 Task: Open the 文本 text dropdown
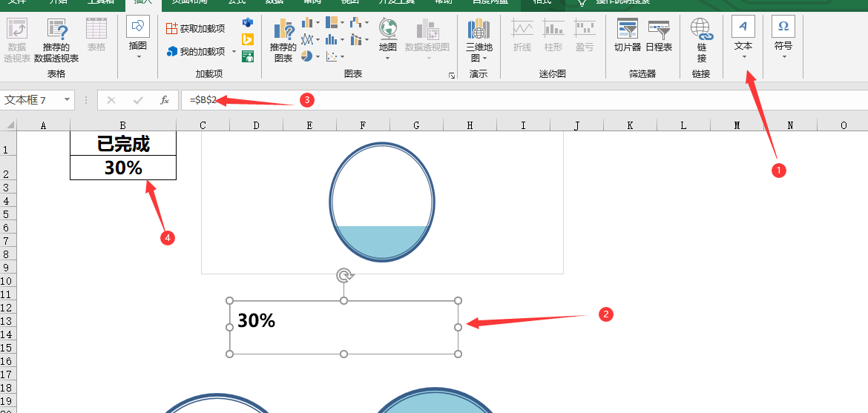tap(743, 38)
